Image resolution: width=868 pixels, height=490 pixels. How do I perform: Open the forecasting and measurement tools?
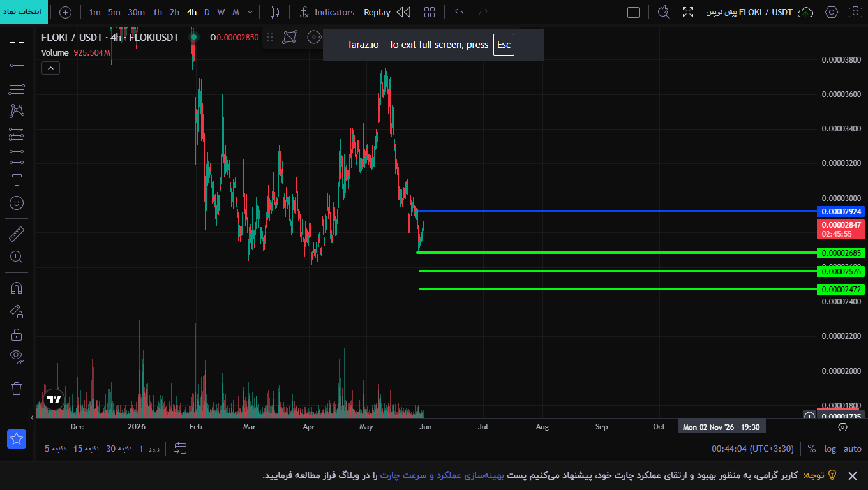(17, 134)
